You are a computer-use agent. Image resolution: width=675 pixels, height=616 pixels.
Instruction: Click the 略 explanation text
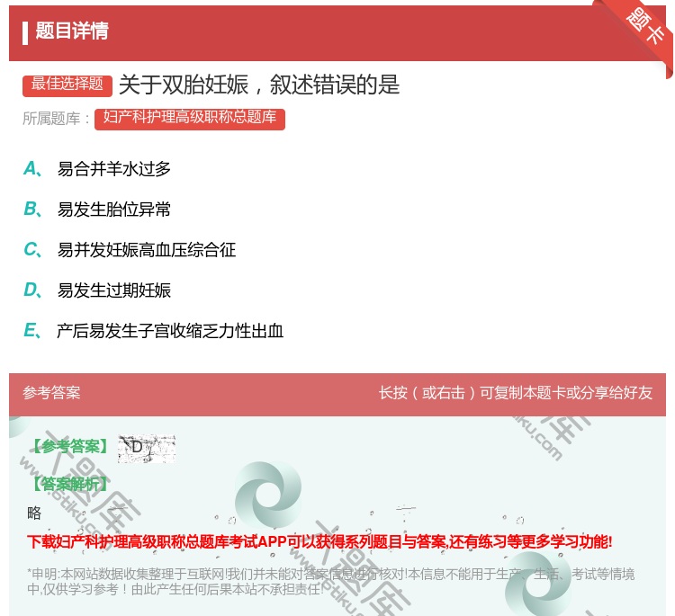click(x=34, y=513)
